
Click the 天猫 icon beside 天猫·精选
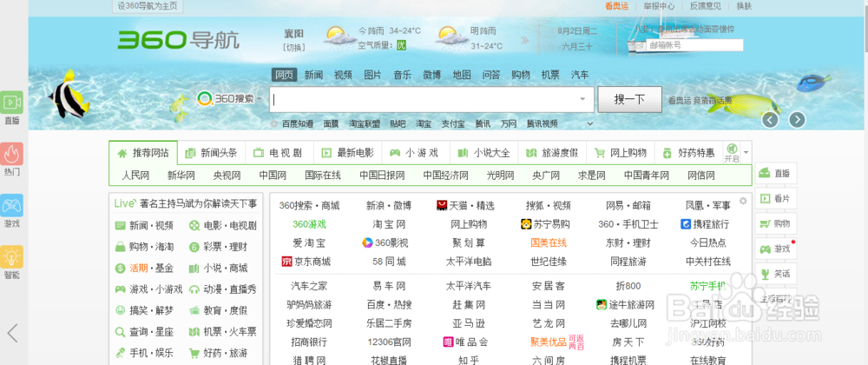click(442, 205)
